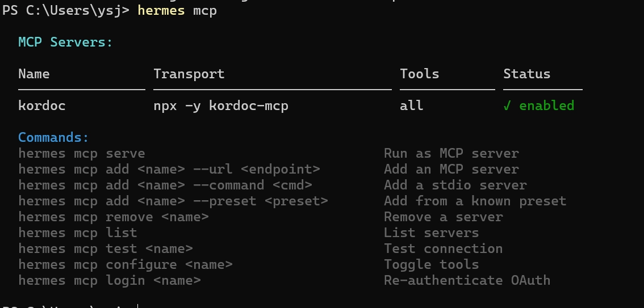
Task: Click the 'hermes mcp add --url' command
Action: [x=169, y=170]
